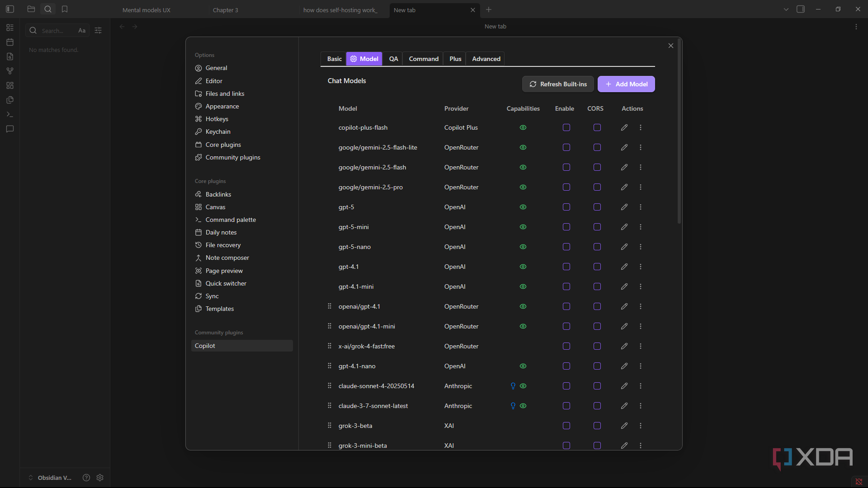Click the settings dialog vertical scrollbar
Screen dimensions: 868x488
tap(679, 131)
